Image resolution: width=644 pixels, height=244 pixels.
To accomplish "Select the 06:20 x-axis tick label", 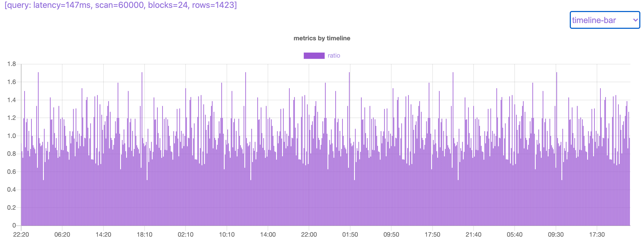I will (62, 234).
